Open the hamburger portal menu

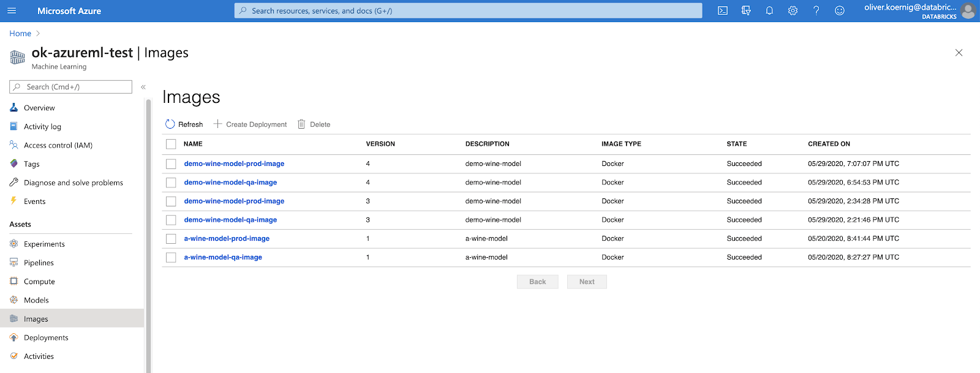pyautogui.click(x=12, y=10)
